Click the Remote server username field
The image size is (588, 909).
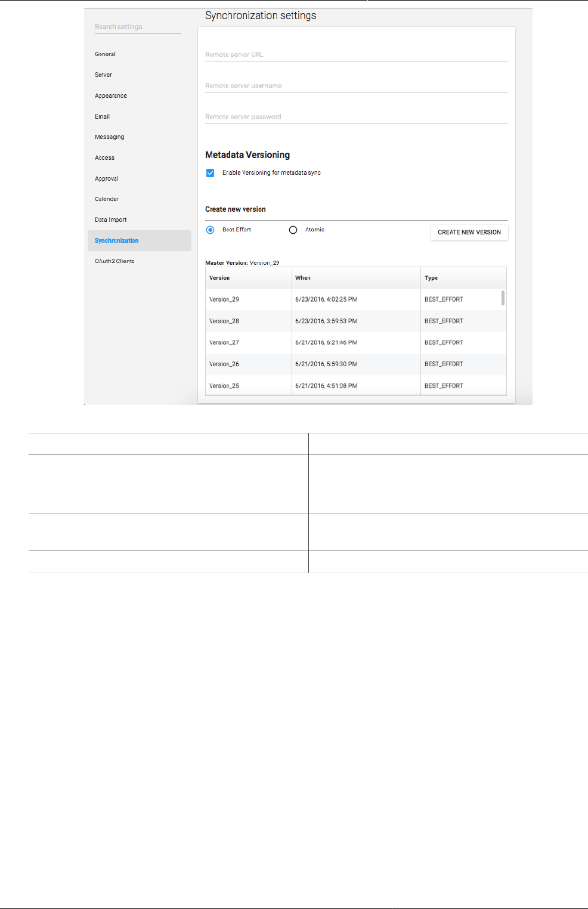pos(357,85)
